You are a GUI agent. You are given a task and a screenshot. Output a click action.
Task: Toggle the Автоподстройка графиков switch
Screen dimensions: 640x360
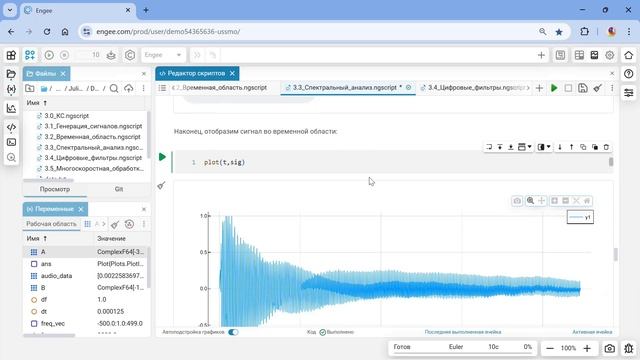[233, 332]
